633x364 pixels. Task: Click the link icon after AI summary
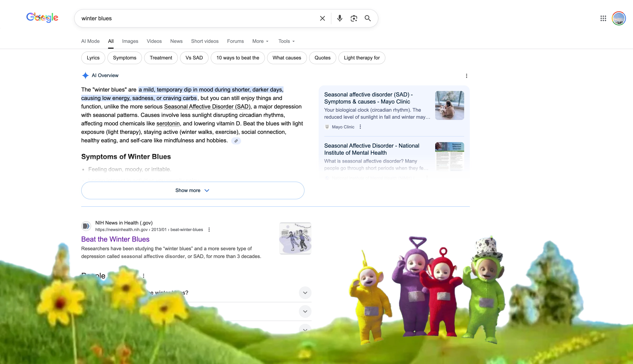236,141
